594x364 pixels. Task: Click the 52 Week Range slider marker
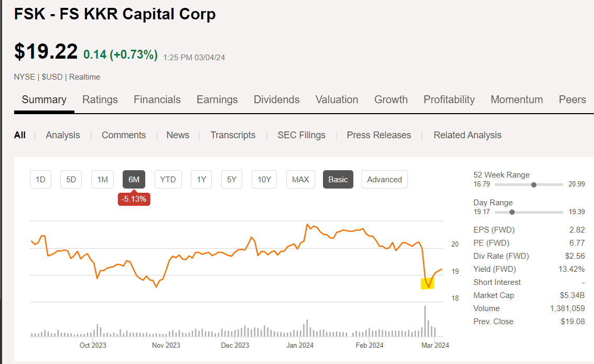pos(534,184)
